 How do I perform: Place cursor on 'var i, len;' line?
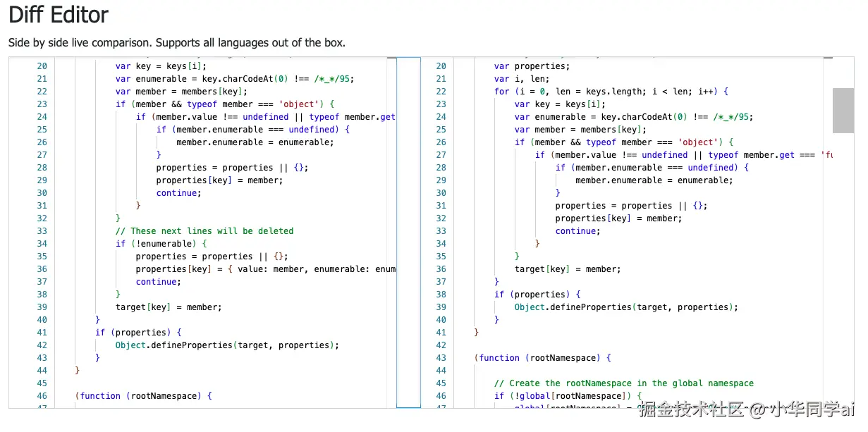click(522, 79)
